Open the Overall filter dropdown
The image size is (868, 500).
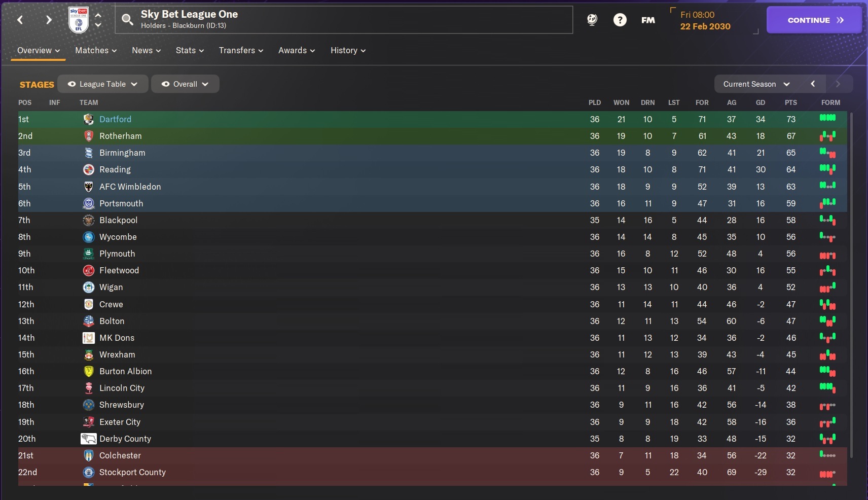pos(185,84)
